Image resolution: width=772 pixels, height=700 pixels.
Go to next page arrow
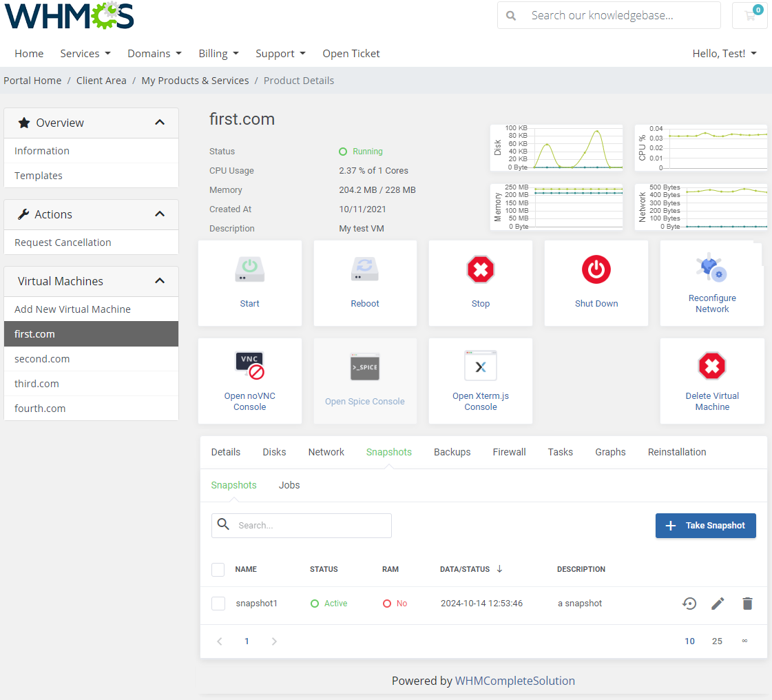click(x=274, y=641)
